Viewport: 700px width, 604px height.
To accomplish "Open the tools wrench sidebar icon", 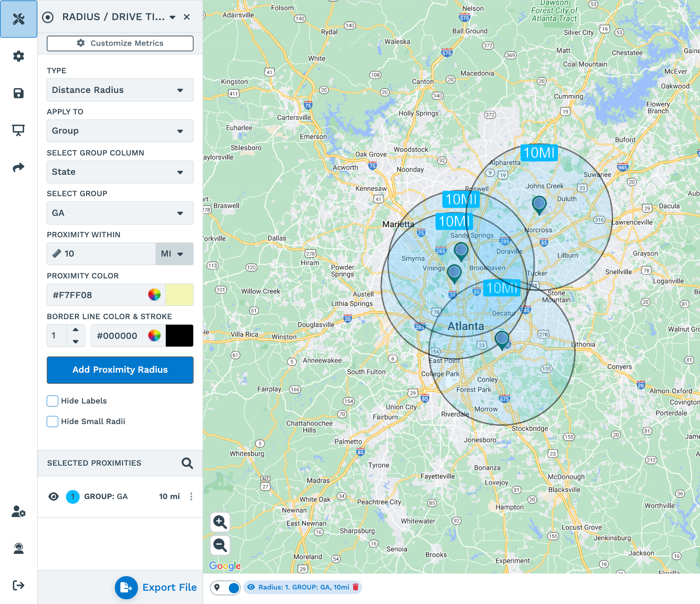I will pyautogui.click(x=18, y=19).
